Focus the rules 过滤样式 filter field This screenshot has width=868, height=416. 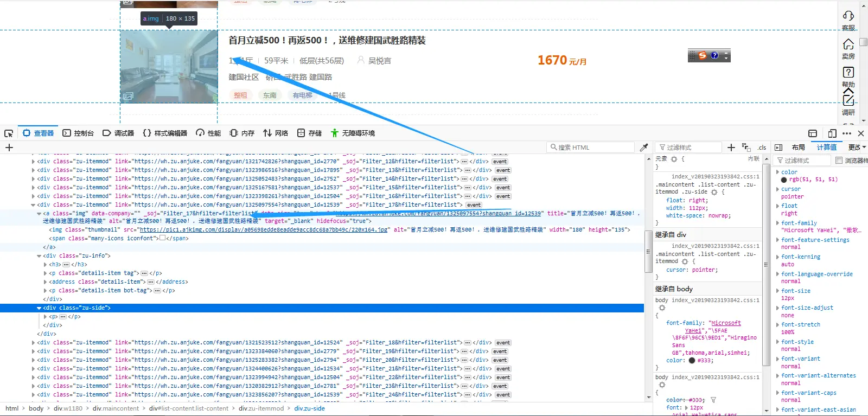click(x=688, y=148)
